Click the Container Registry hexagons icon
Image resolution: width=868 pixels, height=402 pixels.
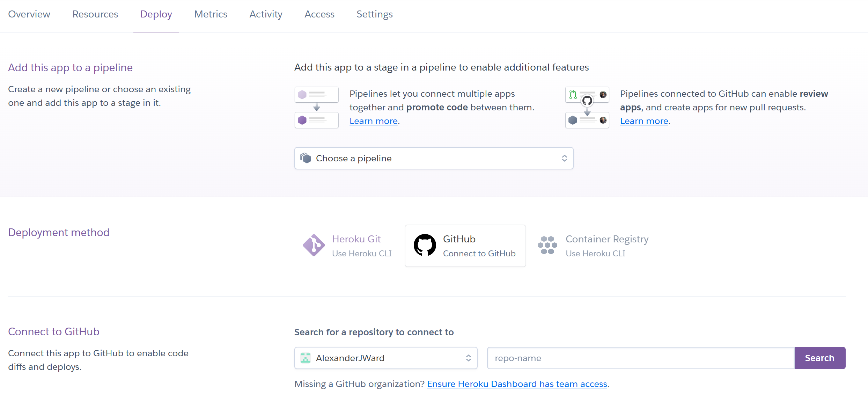(x=547, y=245)
